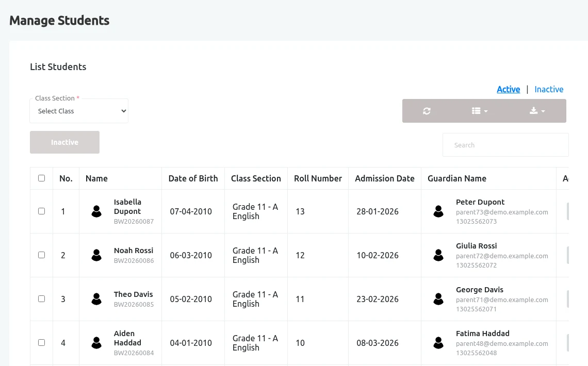Select the checkbox for Theo Davis
588x366 pixels.
42,299
